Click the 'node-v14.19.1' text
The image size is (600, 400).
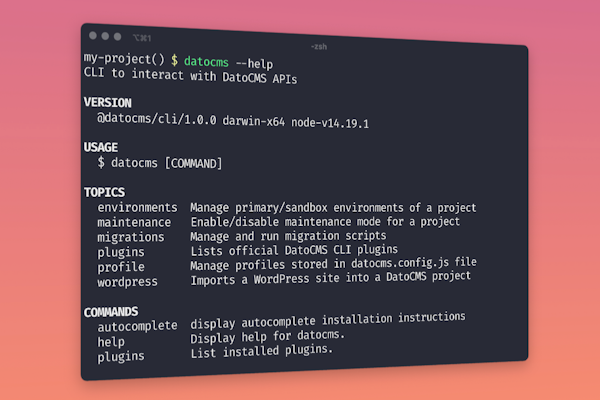(330, 123)
